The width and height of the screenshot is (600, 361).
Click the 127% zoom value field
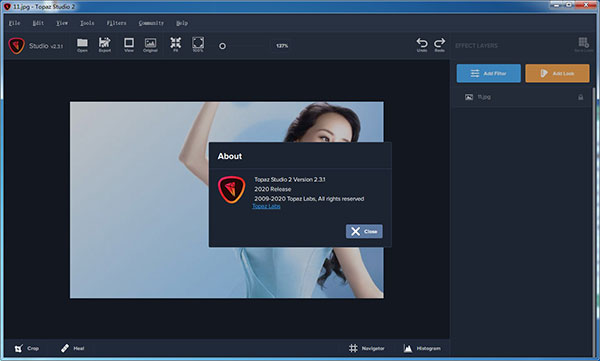[282, 46]
